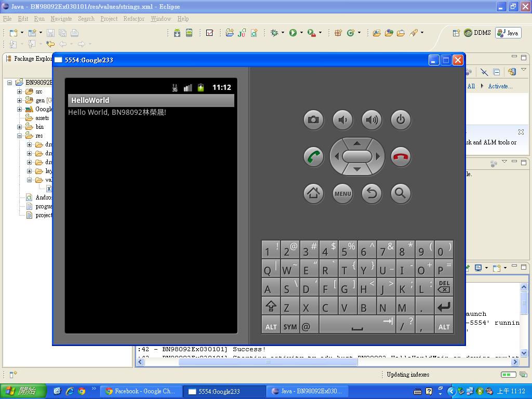Viewport: 532px width, 399px height.
Task: Toggle the keyboard shift key
Action: click(x=271, y=307)
